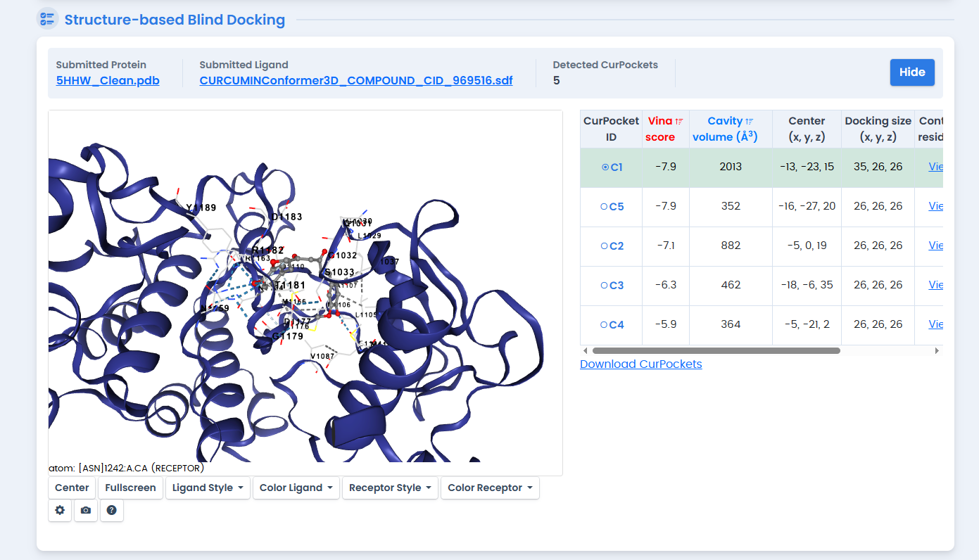This screenshot has width=979, height=560.
Task: Click the table scrollbar right arrow
Action: coord(937,350)
